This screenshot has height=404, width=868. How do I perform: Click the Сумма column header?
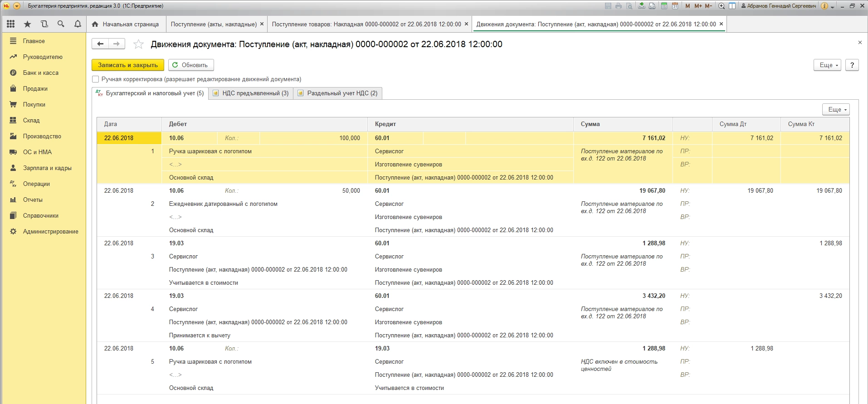pos(623,124)
